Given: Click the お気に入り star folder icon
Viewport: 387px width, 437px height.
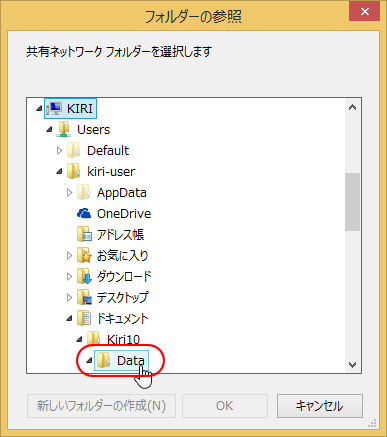Looking at the screenshot, I should pos(84,255).
